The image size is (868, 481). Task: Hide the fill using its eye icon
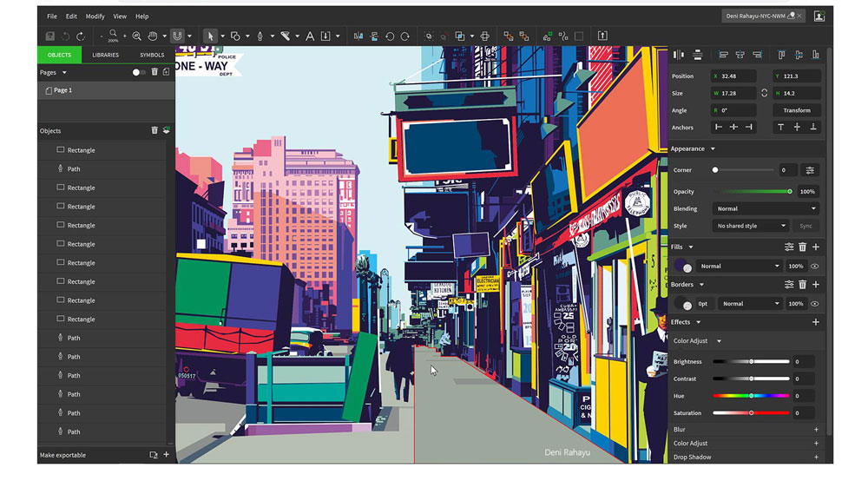point(815,267)
